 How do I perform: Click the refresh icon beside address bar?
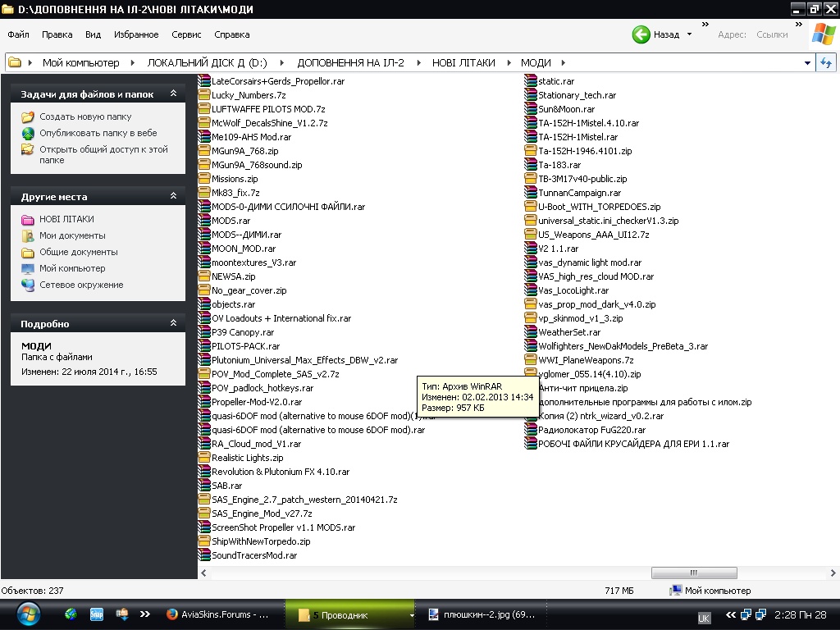point(825,62)
